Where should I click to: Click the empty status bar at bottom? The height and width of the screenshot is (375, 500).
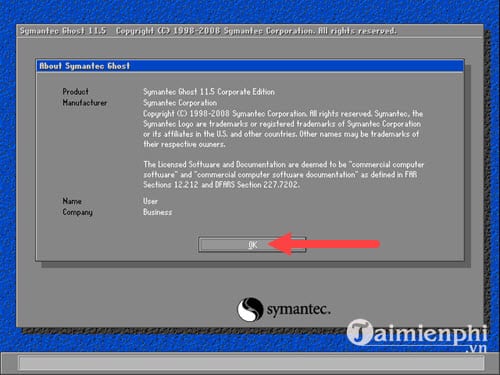point(251,363)
